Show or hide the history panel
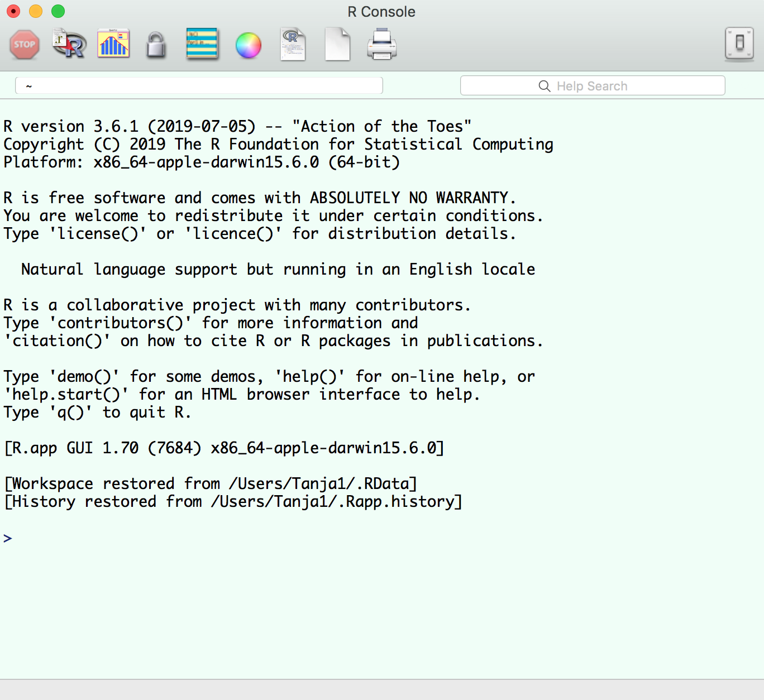 (x=202, y=44)
